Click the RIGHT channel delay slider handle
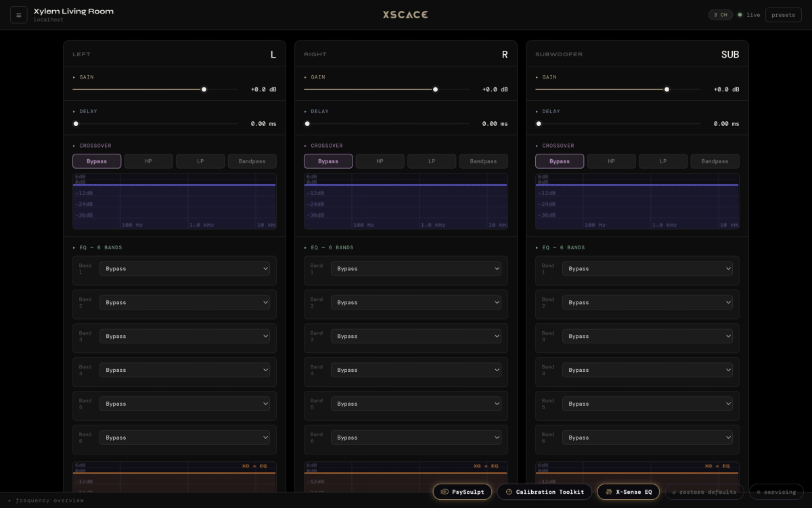Image resolution: width=812 pixels, height=508 pixels. [x=307, y=123]
